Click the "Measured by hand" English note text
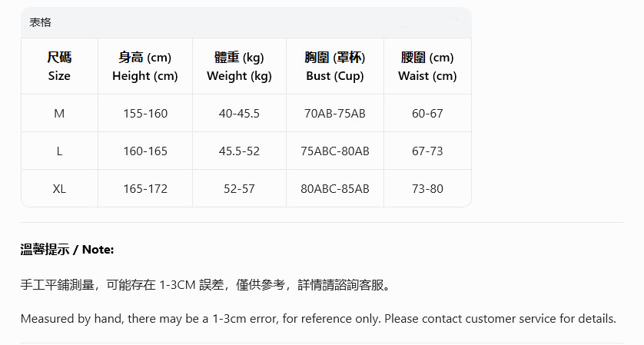The width and height of the screenshot is (644, 345). [318, 319]
